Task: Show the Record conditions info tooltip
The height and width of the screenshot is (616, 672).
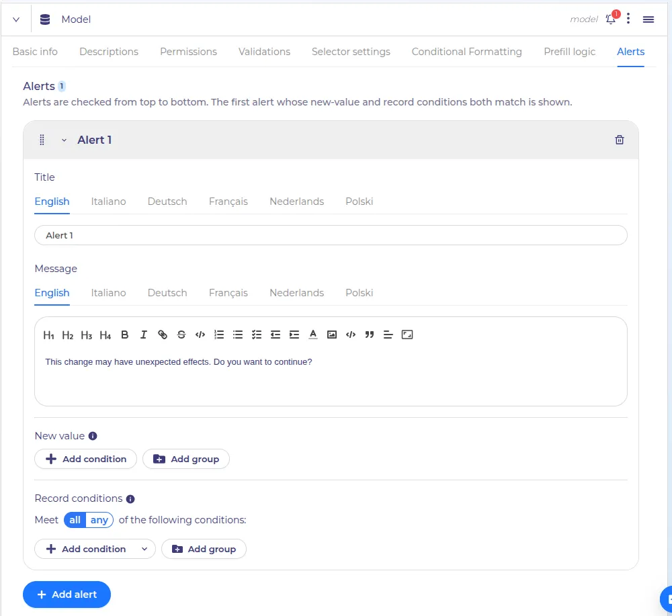Action: 130,499
